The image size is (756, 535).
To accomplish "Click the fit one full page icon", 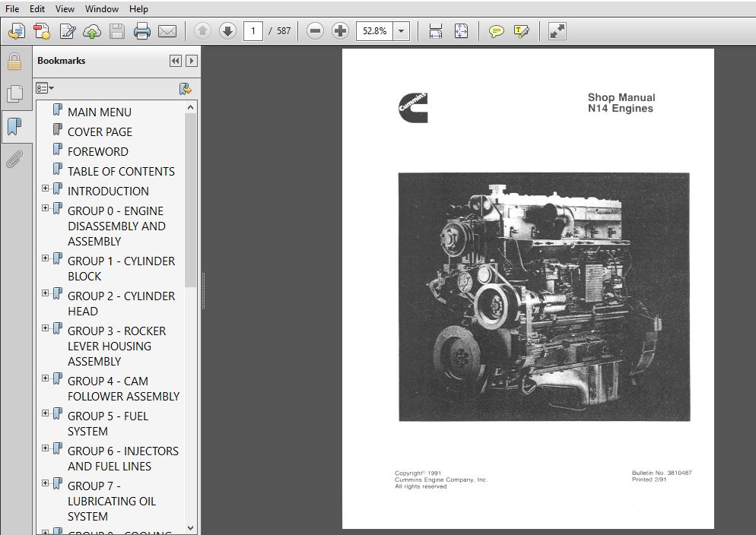I will pos(461,31).
